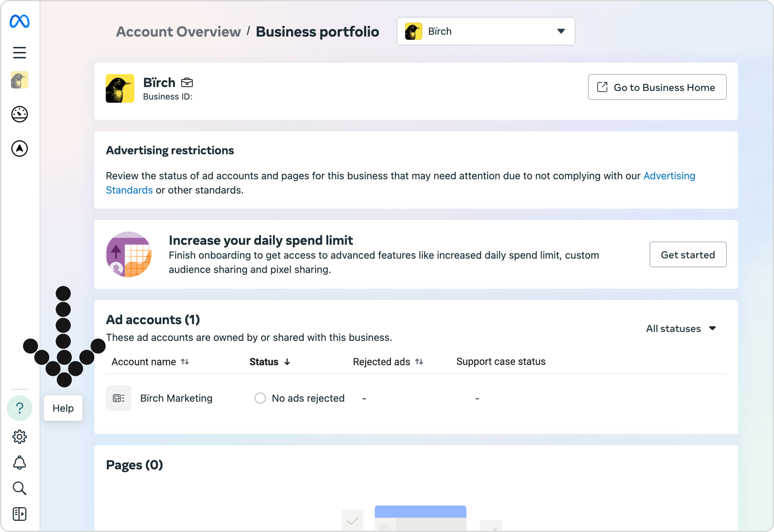Click the briefcase icon beside Birch name
Viewport: 774px width, 532px height.
click(x=187, y=82)
